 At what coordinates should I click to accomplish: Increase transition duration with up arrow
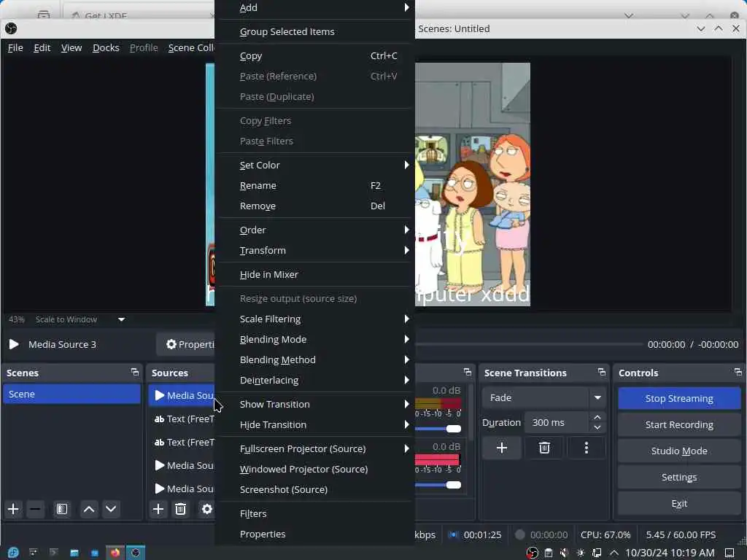(x=597, y=417)
